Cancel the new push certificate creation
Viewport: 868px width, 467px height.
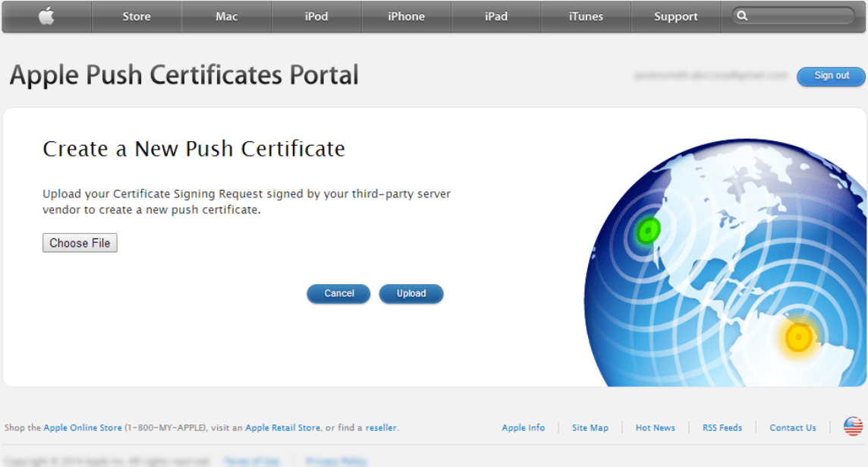click(x=338, y=294)
